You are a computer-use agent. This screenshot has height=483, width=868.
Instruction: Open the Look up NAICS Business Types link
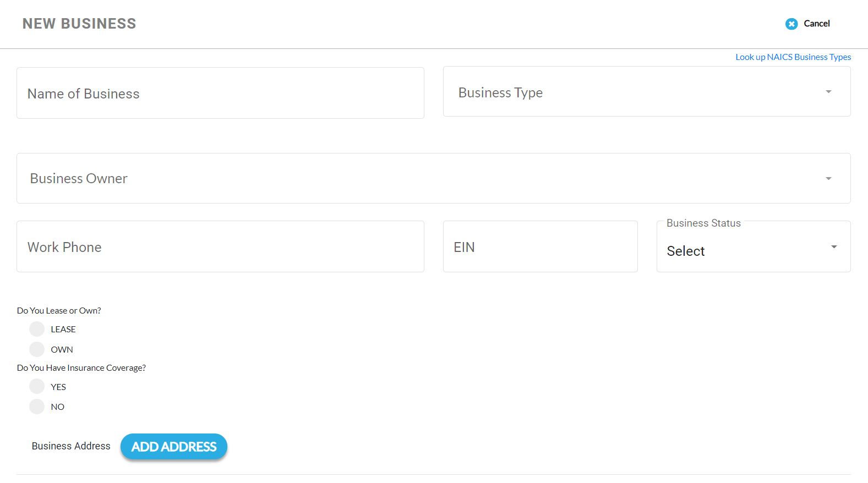(793, 57)
